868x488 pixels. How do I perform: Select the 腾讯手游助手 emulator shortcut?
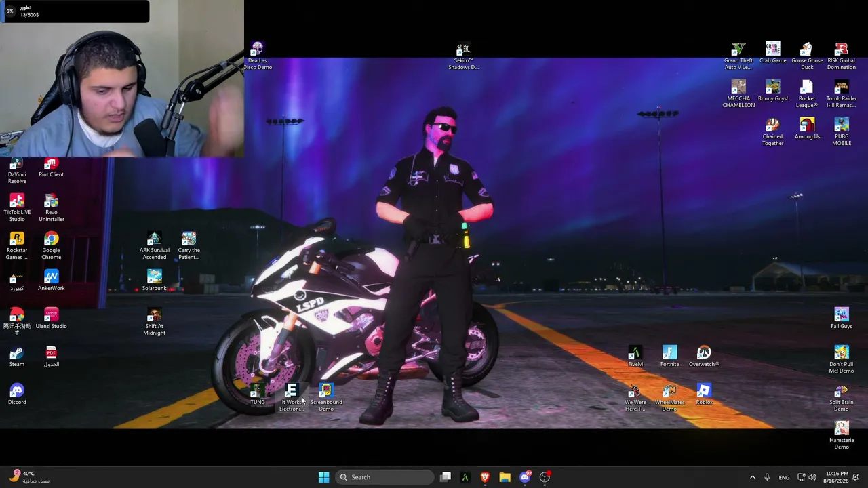[x=17, y=322]
